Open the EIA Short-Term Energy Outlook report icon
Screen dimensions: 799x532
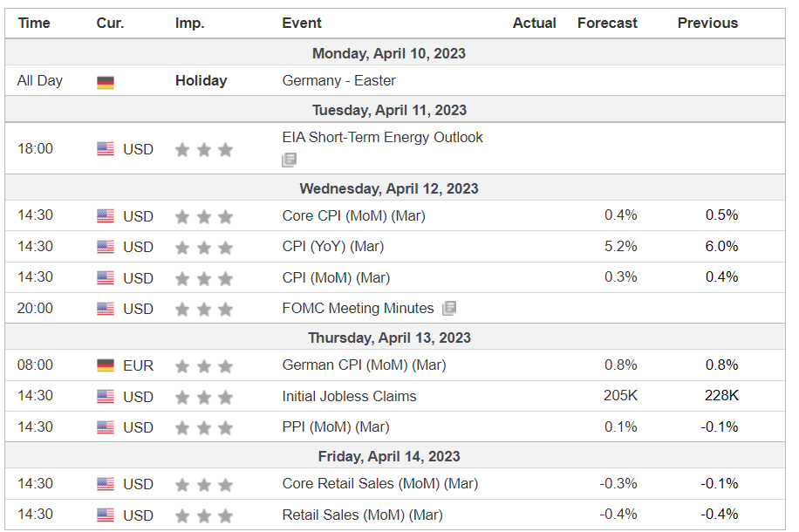tap(289, 160)
